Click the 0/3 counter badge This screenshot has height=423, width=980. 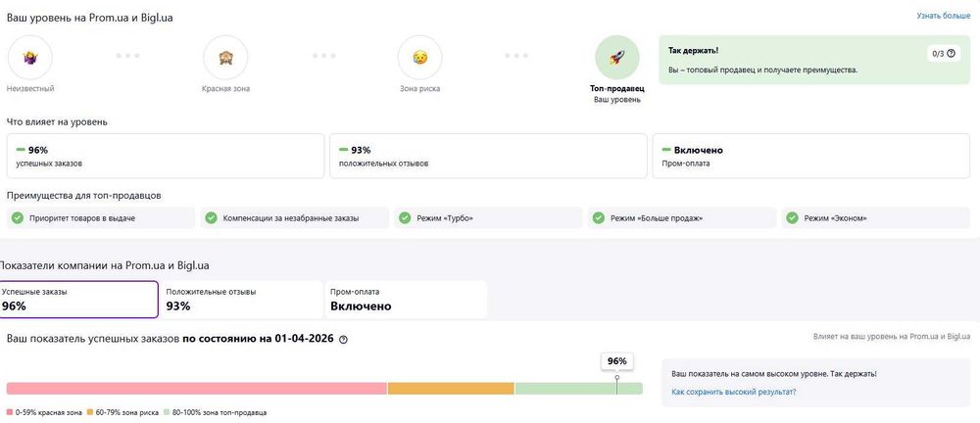[x=944, y=54]
